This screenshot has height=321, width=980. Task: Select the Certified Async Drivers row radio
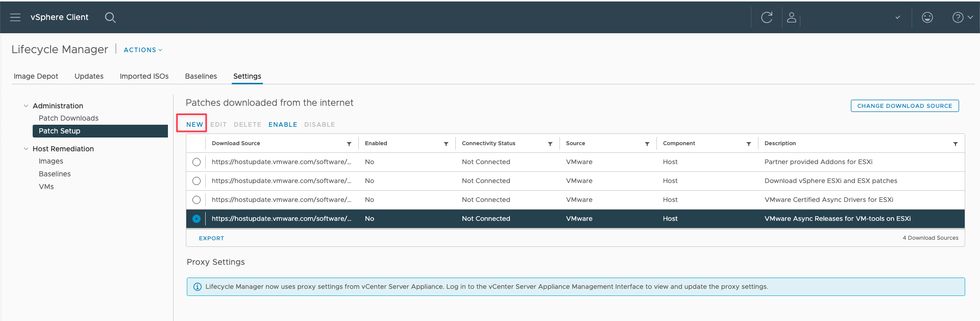coord(197,200)
